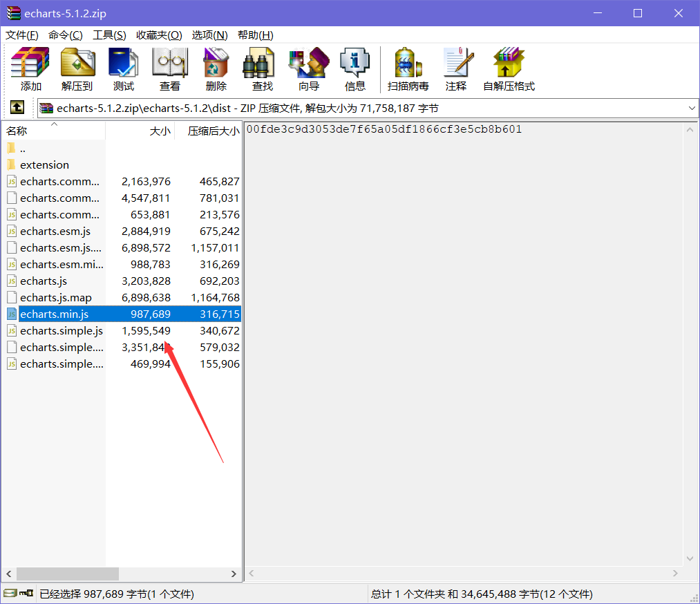This screenshot has height=604, width=700.
Task: Click the archive path address field
Action: coord(367,108)
